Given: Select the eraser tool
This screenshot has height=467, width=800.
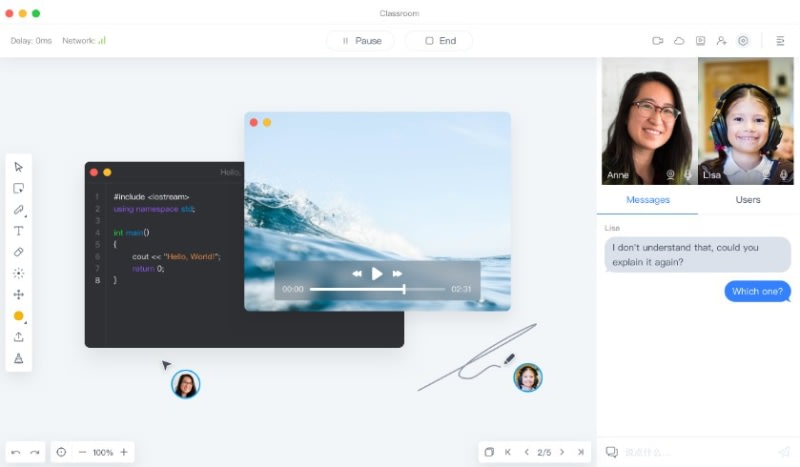Looking at the screenshot, I should coord(18,252).
